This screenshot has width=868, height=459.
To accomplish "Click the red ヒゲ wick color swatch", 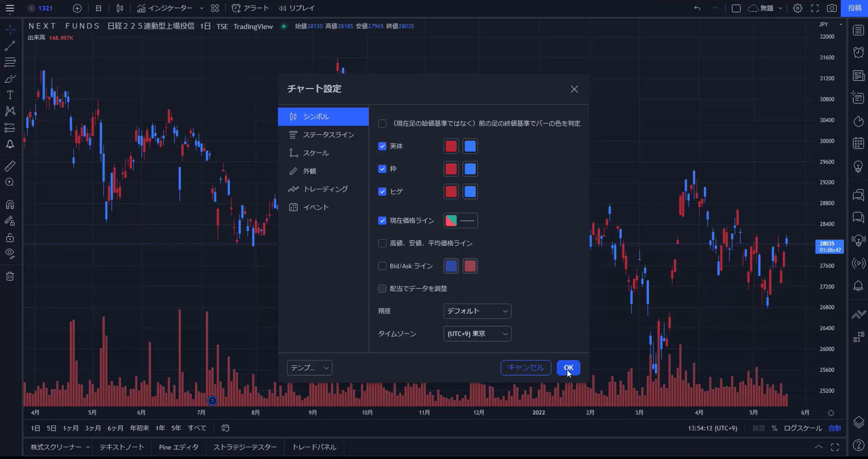I will 451,192.
